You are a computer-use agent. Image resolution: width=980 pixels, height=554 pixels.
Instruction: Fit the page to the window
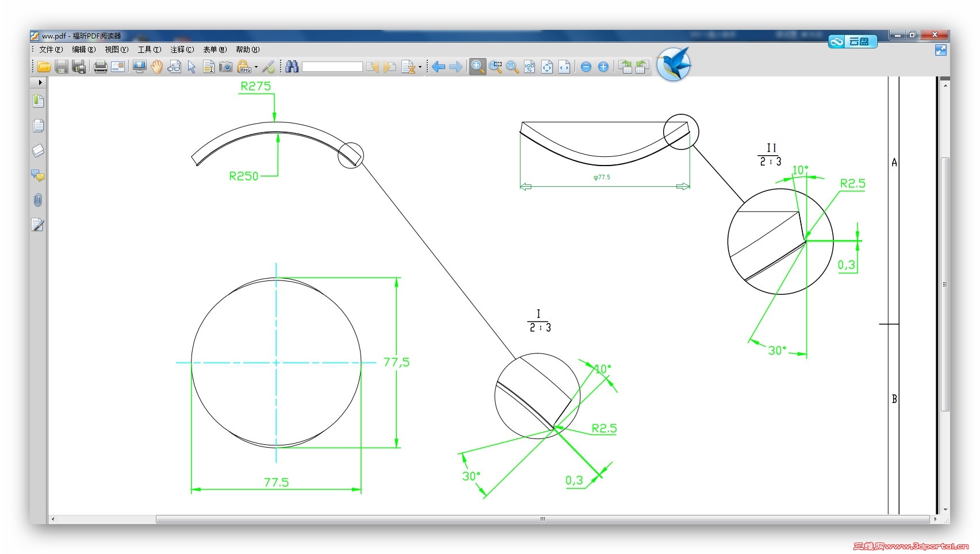(547, 67)
